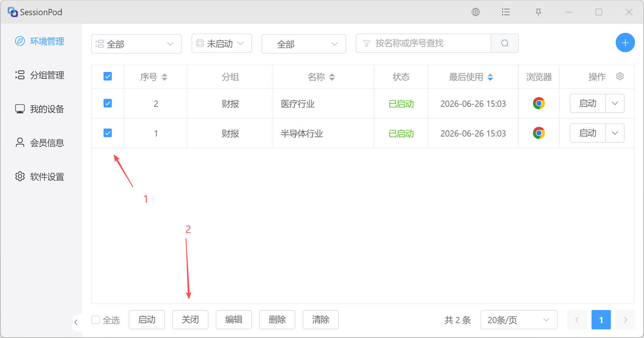Click the 医疗行业 name cell
This screenshot has height=338, width=644.
tap(323, 103)
